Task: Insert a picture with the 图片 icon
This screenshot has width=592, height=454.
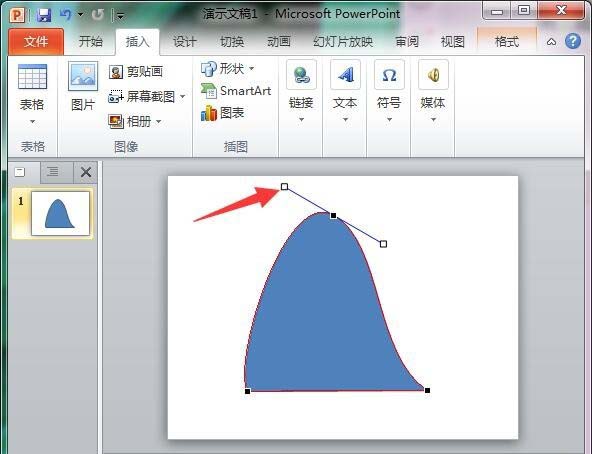Action: pyautogui.click(x=83, y=76)
